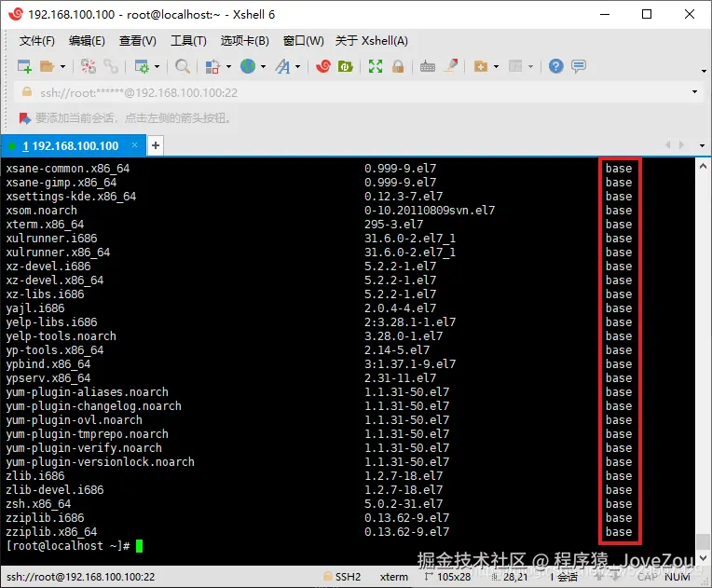Click the zlib-devel.i686 entry

54,490
